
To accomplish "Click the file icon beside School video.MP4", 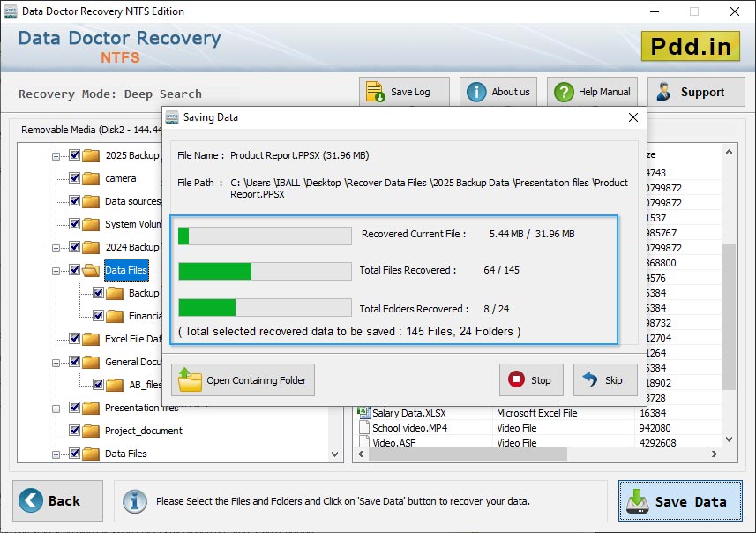I will click(364, 428).
